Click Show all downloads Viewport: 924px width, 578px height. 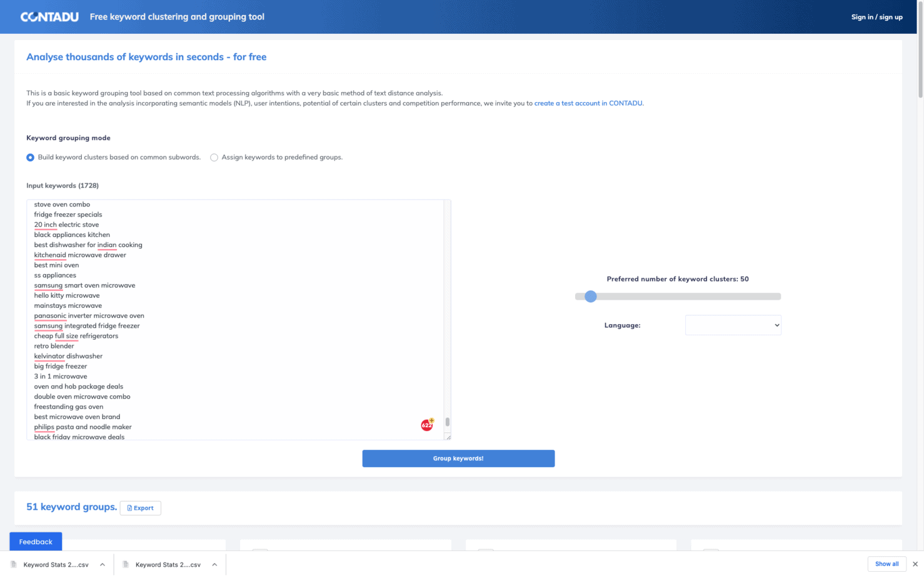tap(886, 564)
